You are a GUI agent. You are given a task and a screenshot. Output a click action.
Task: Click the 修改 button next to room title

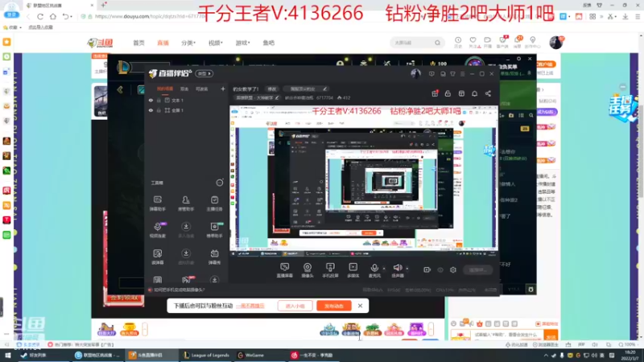272,88
